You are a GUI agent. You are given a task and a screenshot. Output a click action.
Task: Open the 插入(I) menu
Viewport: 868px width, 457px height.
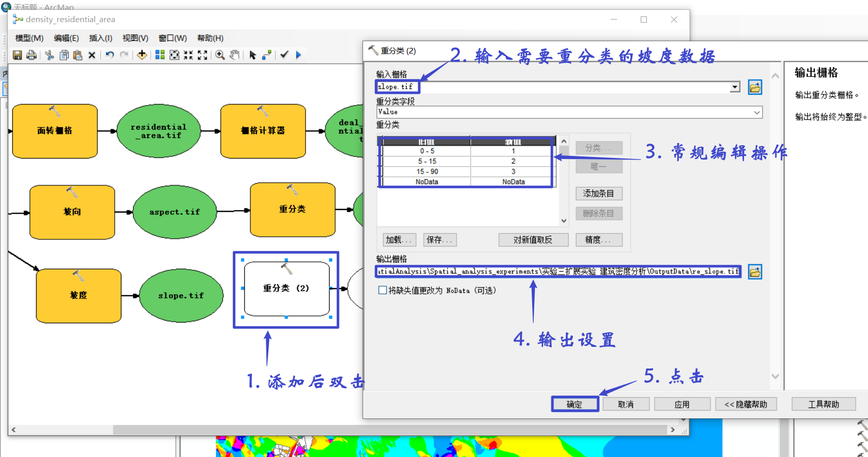[100, 38]
